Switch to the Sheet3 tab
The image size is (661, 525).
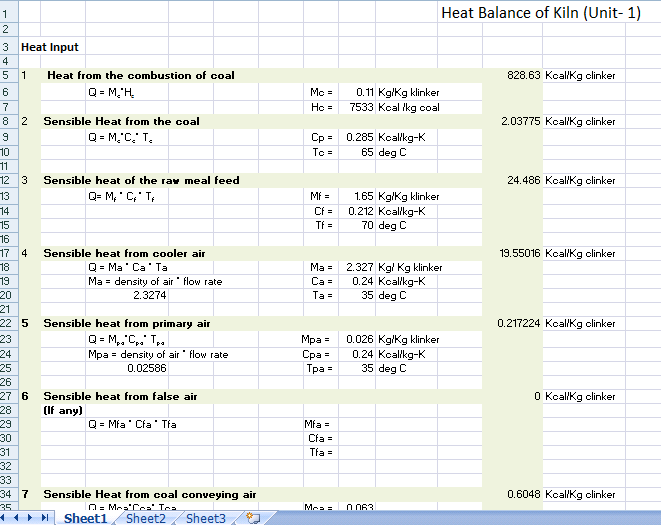[206, 518]
